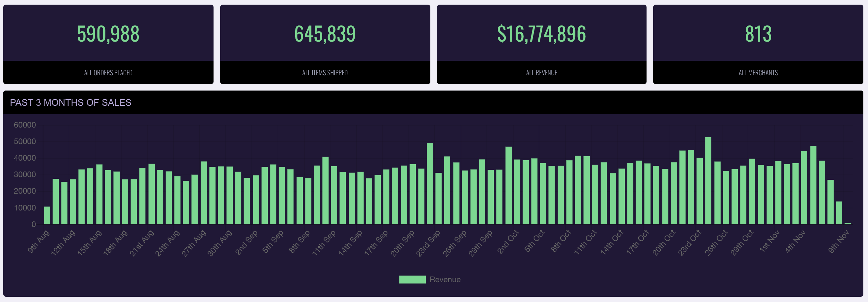Viewport: 868px width, 302px height.
Task: Click the 2nd Oct x-axis date label
Action: tap(508, 242)
